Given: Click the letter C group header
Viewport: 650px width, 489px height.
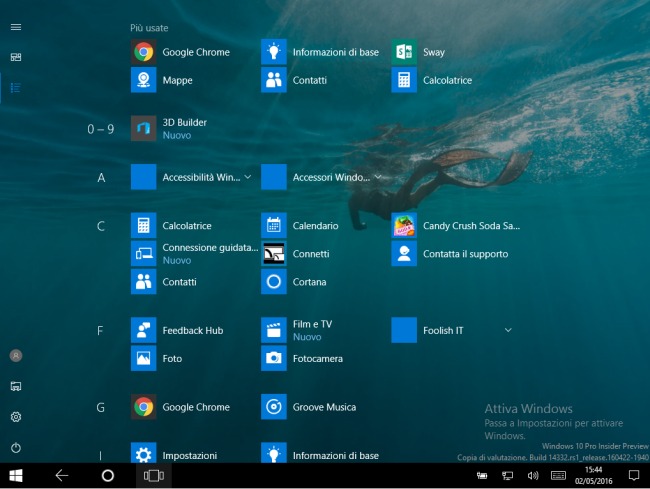Looking at the screenshot, I should click(x=101, y=226).
